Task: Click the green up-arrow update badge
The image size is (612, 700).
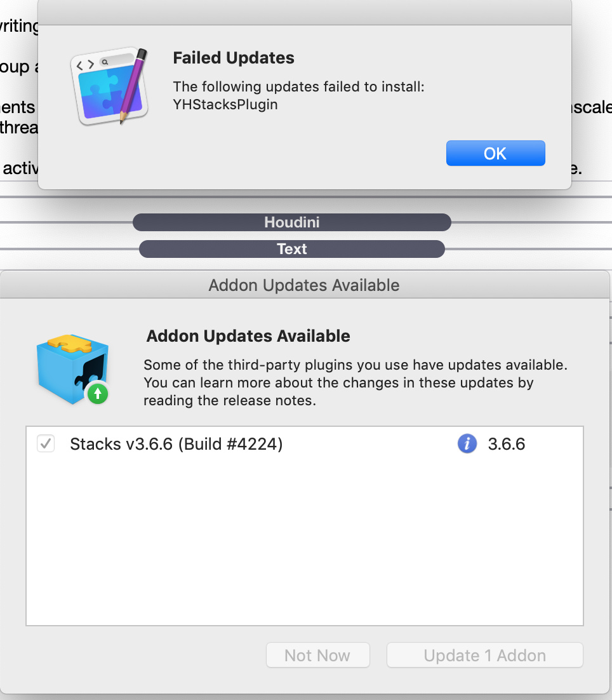Action: click(x=98, y=394)
